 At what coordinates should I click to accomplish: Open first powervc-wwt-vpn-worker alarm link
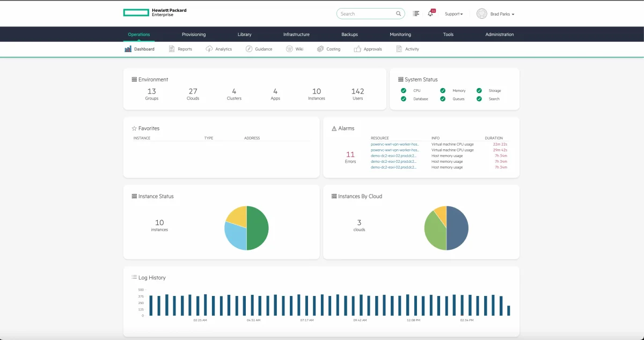[395, 144]
